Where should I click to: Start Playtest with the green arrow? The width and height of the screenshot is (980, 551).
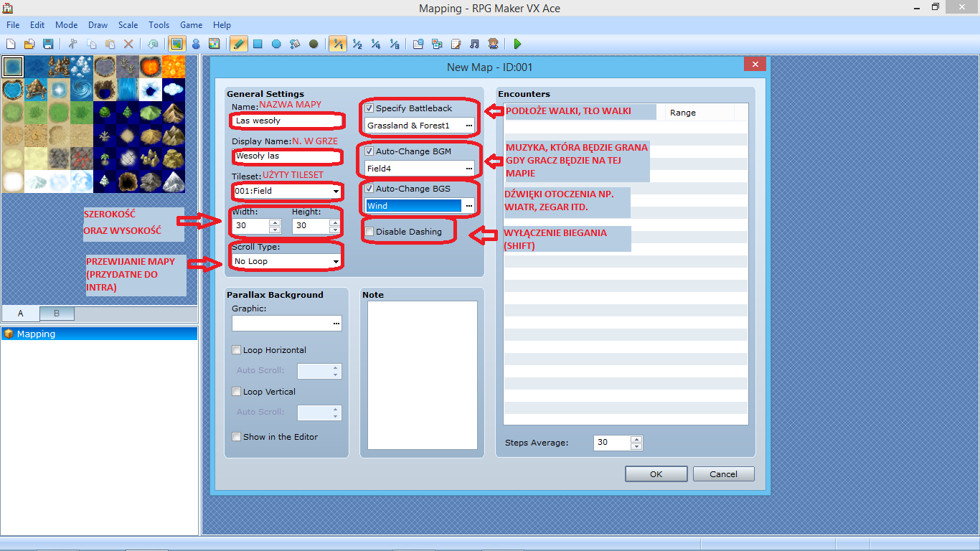coord(518,44)
